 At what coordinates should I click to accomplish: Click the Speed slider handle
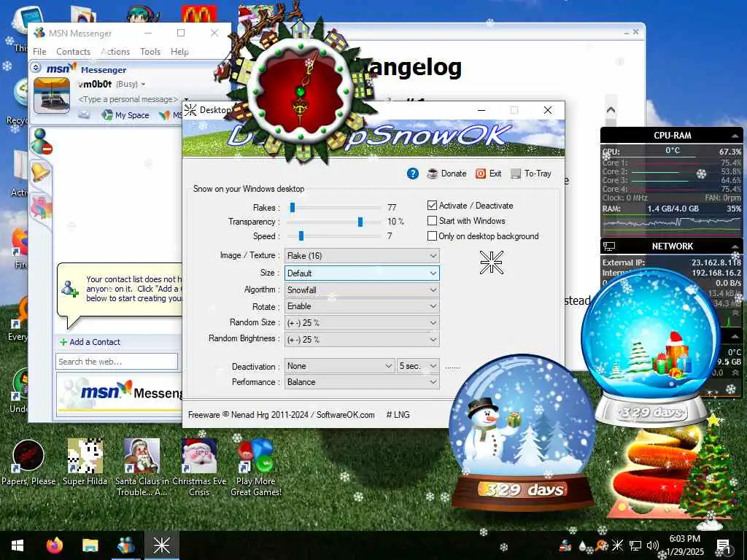tap(301, 236)
